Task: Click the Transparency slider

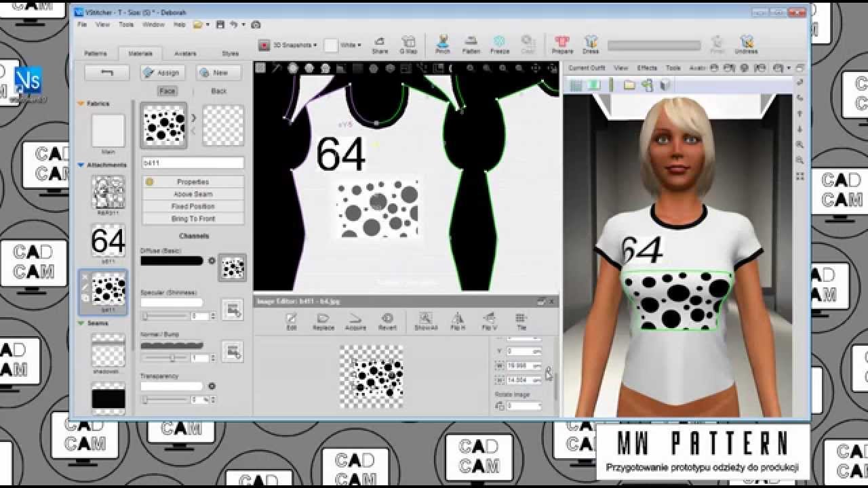Action: (x=165, y=400)
